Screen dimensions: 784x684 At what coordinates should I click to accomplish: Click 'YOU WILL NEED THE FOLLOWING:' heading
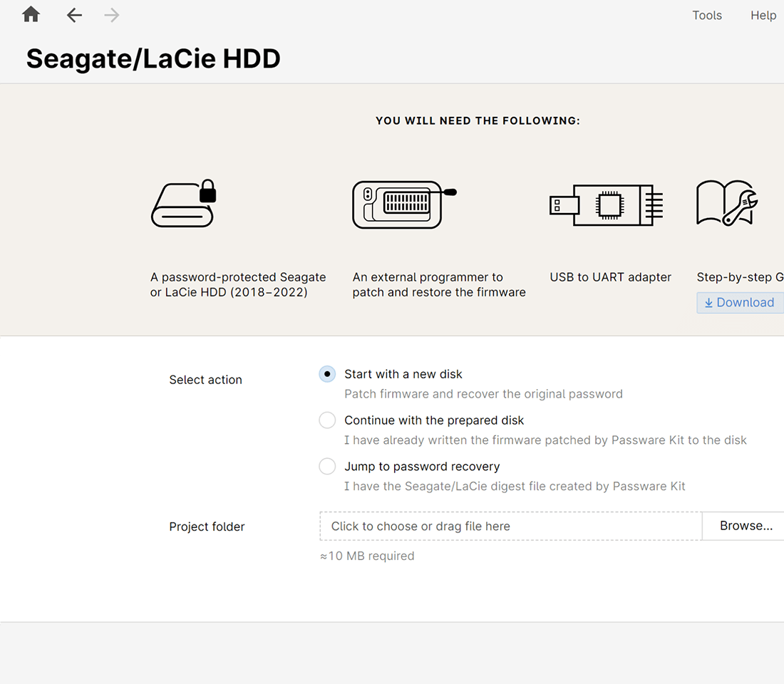point(478,120)
